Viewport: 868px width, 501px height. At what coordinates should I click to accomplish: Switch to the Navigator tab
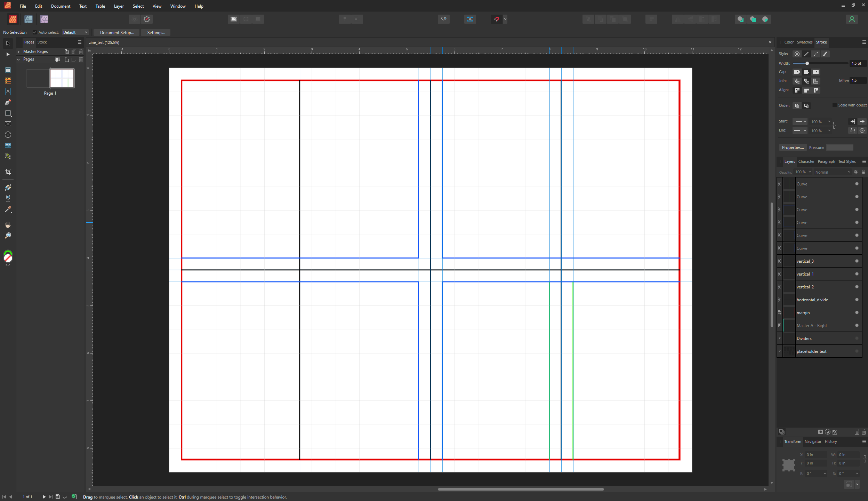coord(813,442)
